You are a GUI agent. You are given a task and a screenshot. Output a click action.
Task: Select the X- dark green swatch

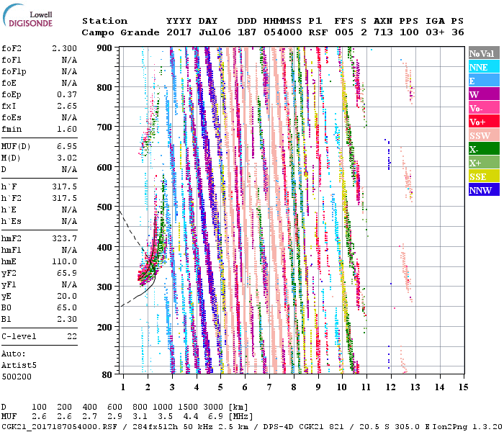484,149
